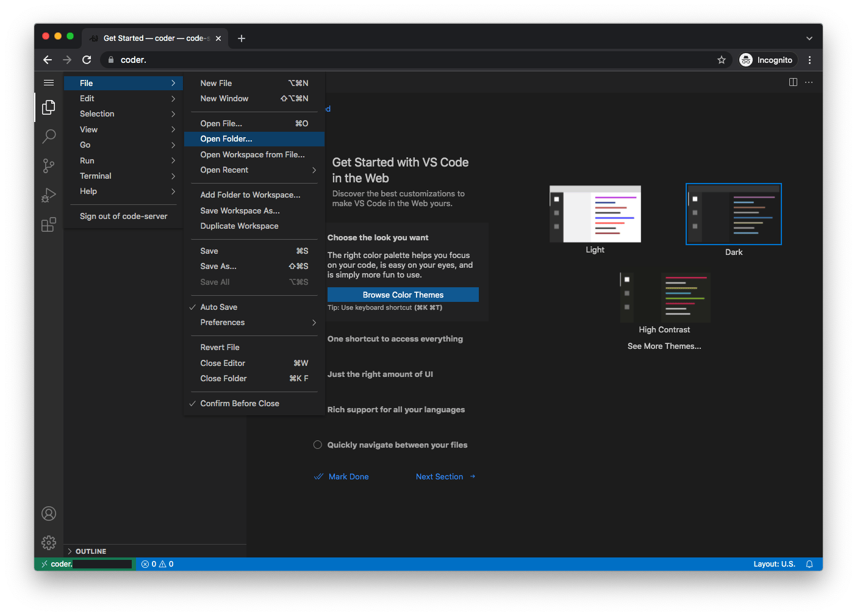
Task: Open the Run and Debug view
Action: pos(49,195)
